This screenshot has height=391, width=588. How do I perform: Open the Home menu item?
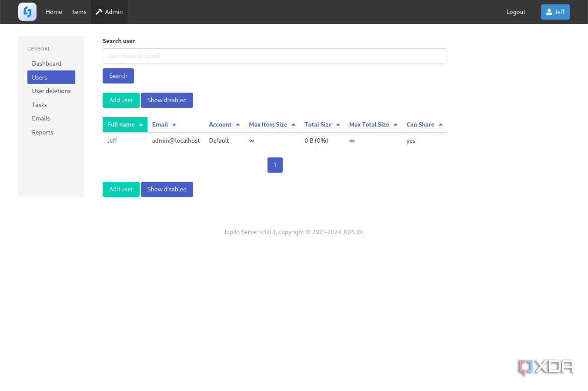click(x=54, y=12)
